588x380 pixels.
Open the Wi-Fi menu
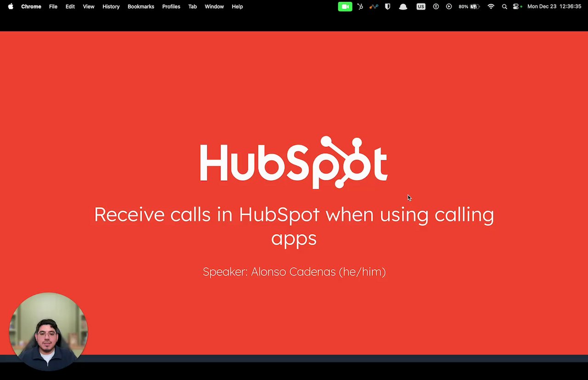click(491, 6)
